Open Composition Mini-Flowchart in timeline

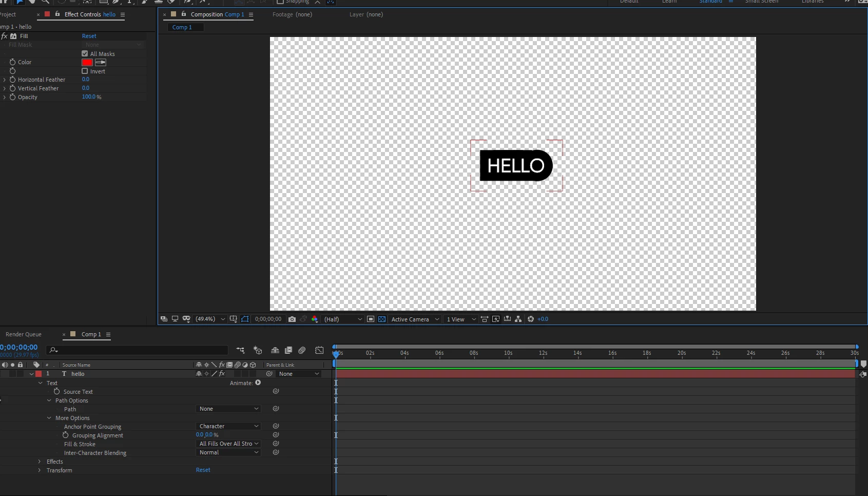click(x=240, y=350)
